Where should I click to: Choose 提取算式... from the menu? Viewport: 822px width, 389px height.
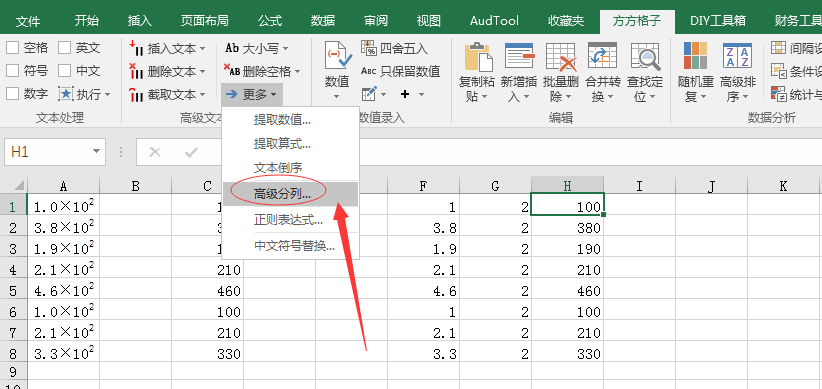(x=290, y=144)
